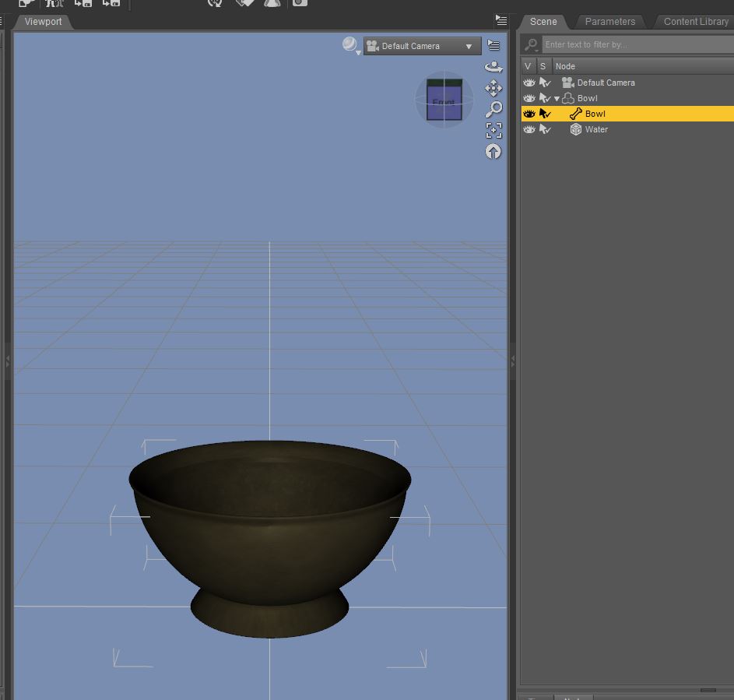Toggle selectability of the parent Bowl node

tap(545, 98)
